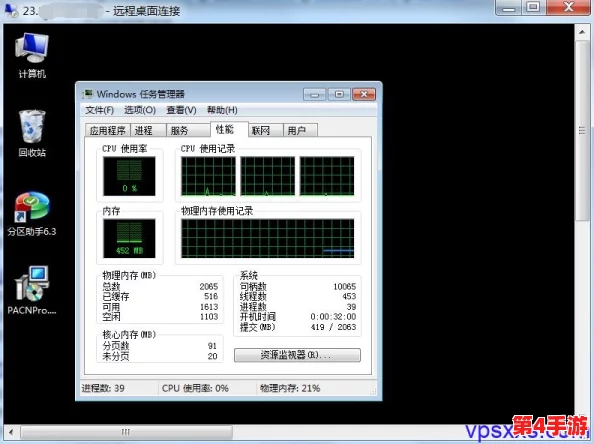This screenshot has height=444, width=594.
Task: Click the CPU 使用率 0 % gauge
Action: tap(129, 176)
